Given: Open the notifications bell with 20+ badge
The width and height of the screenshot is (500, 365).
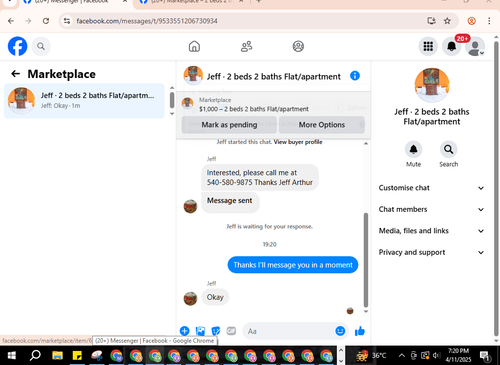Looking at the screenshot, I should click(x=452, y=46).
